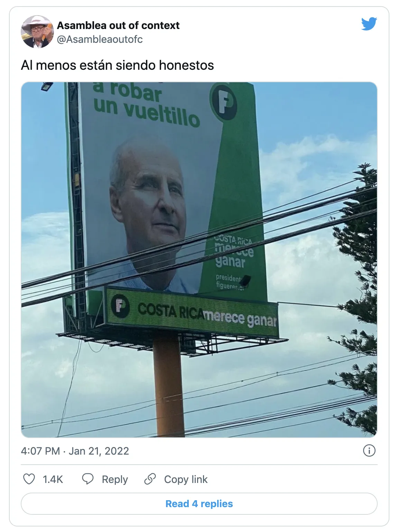Open the author's profile avatar

(x=37, y=32)
